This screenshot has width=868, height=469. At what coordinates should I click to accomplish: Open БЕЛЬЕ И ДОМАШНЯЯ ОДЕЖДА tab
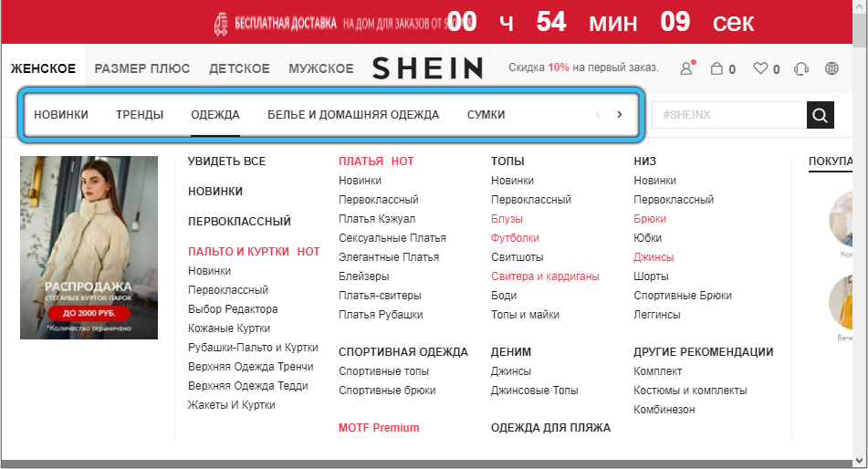click(353, 115)
